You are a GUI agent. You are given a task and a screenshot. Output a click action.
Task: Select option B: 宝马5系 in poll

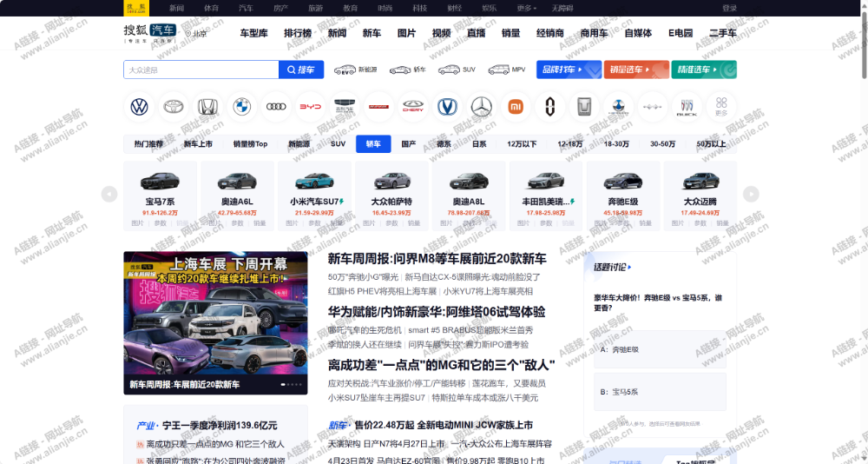click(x=660, y=392)
